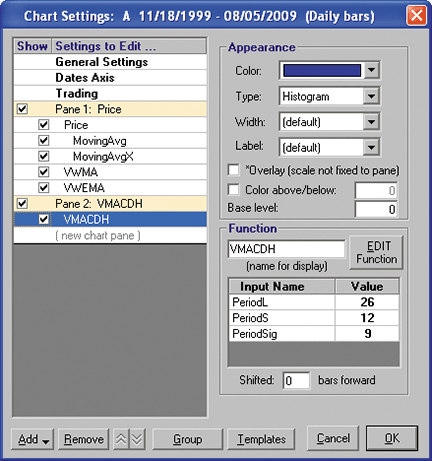
Task: Click the Templates button
Action: point(261,439)
